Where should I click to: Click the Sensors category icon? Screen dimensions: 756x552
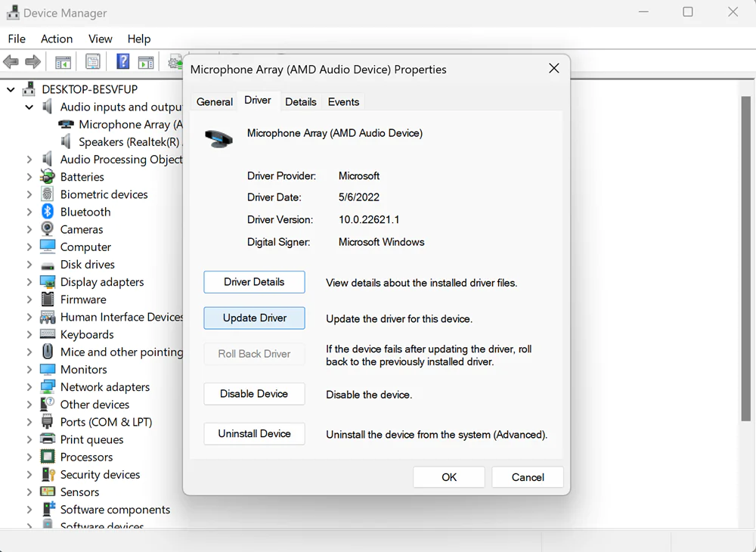coord(47,492)
